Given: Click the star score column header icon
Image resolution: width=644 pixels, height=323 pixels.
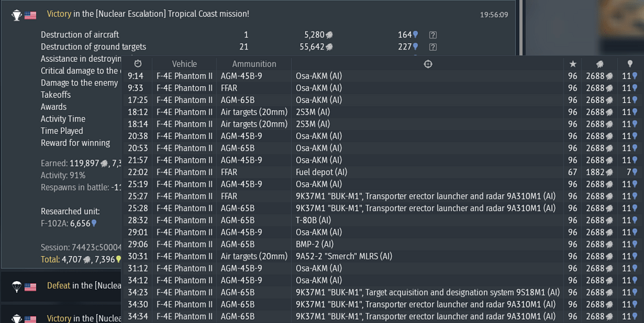Looking at the screenshot, I should tap(573, 64).
